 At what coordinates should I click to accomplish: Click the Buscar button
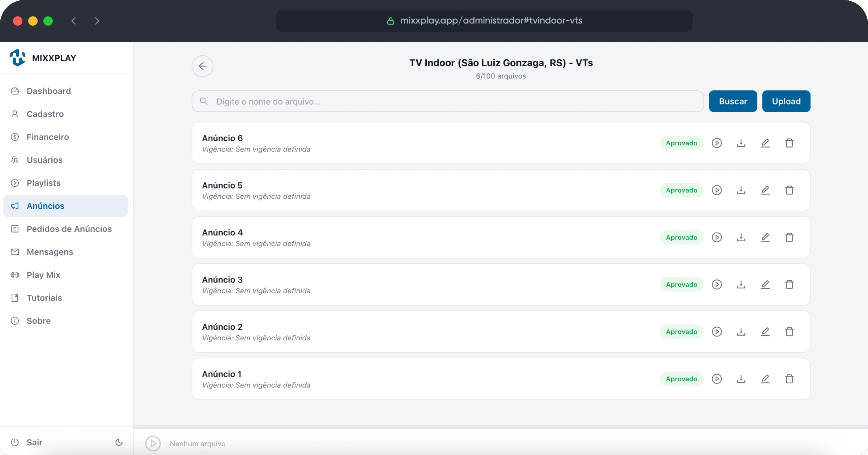tap(733, 101)
